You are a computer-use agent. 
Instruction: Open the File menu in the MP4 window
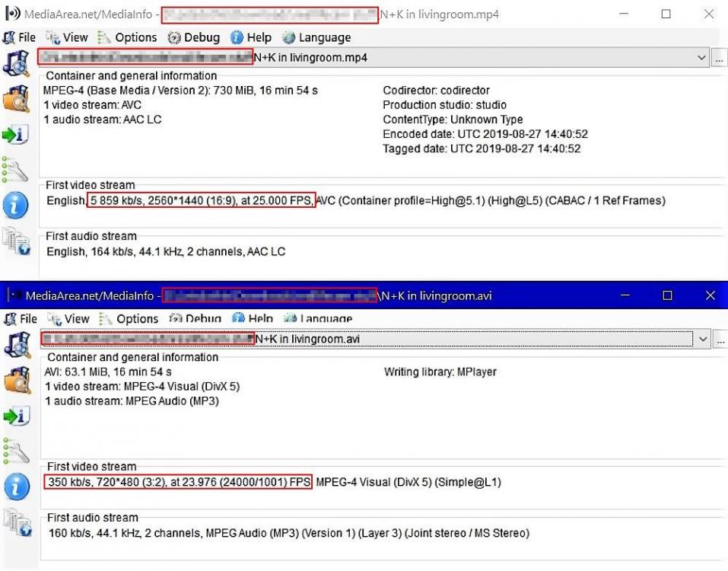click(x=20, y=37)
